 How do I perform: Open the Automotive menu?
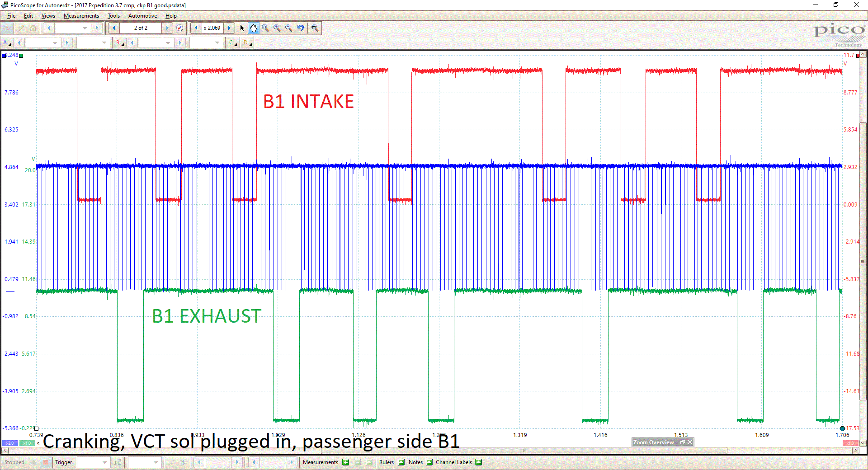[142, 16]
